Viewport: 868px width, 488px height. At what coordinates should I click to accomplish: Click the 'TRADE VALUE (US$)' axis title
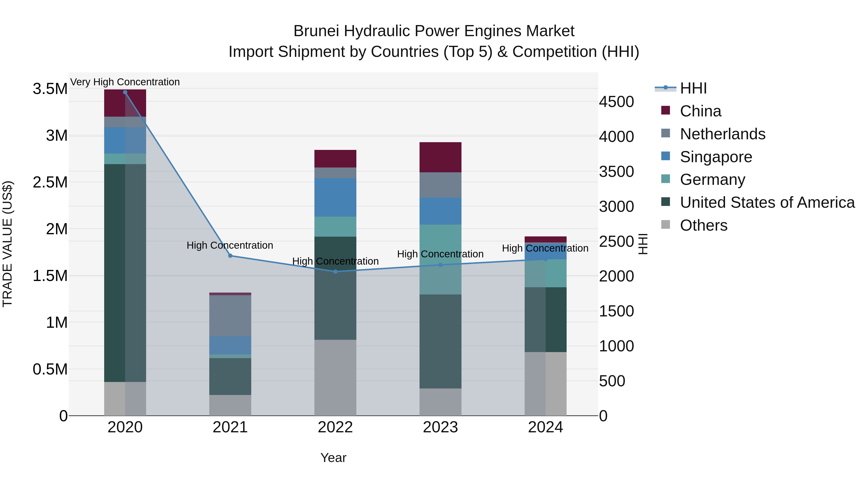[x=7, y=244]
